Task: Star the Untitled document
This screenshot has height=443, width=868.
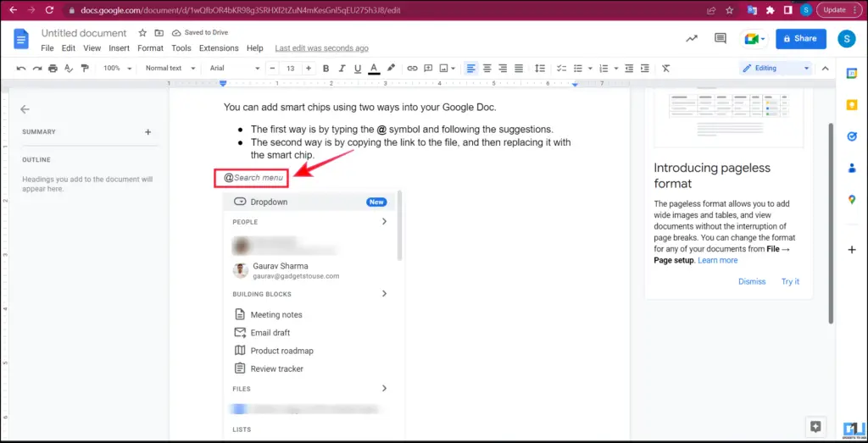Action: (142, 33)
